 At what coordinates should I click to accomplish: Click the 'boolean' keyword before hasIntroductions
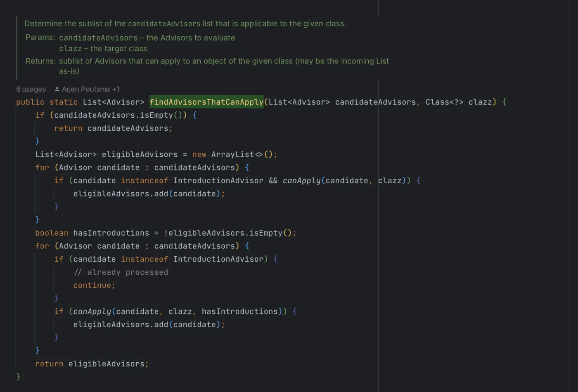pos(52,233)
